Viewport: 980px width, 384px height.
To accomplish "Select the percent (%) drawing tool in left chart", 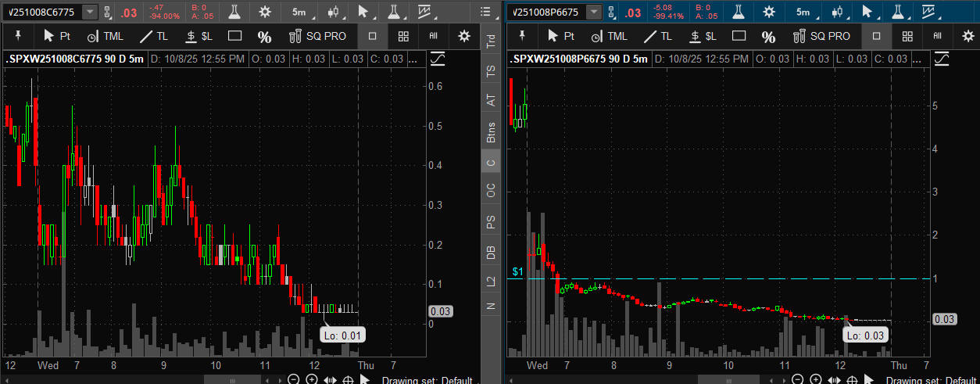I will (265, 37).
